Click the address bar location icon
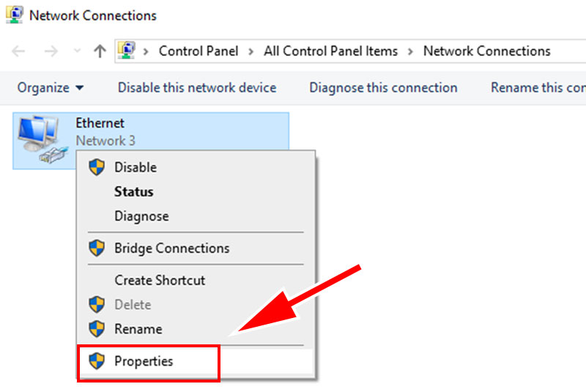 click(126, 51)
